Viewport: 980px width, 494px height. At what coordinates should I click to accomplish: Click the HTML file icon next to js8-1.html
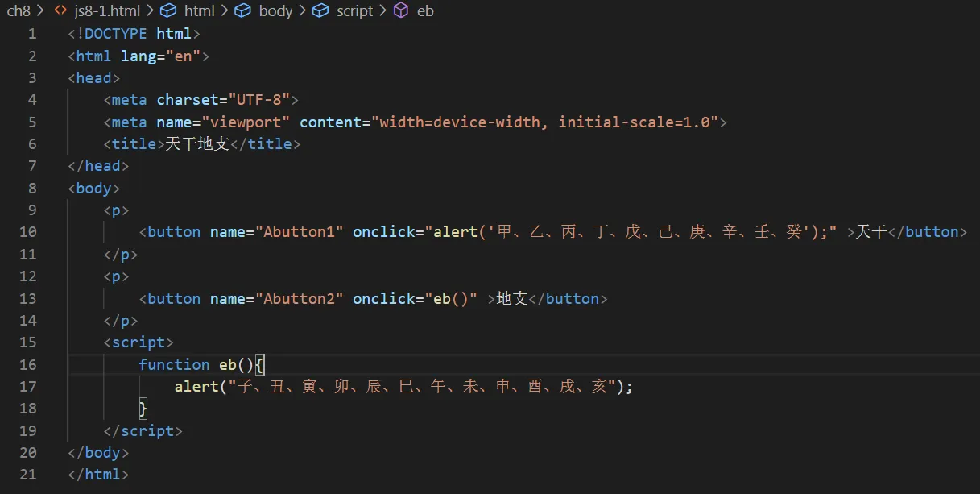click(x=60, y=11)
